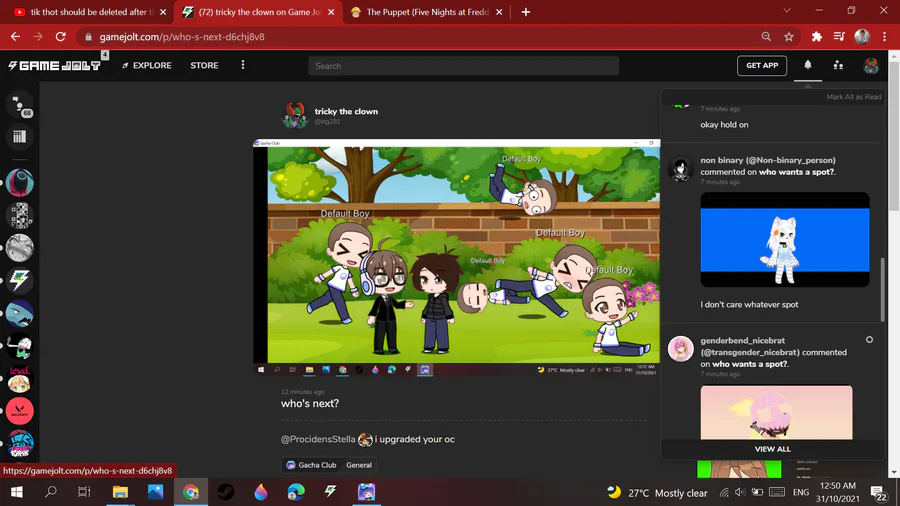Open the white cat character image in notification
Screen dimensions: 900x506
pyautogui.click(x=785, y=240)
